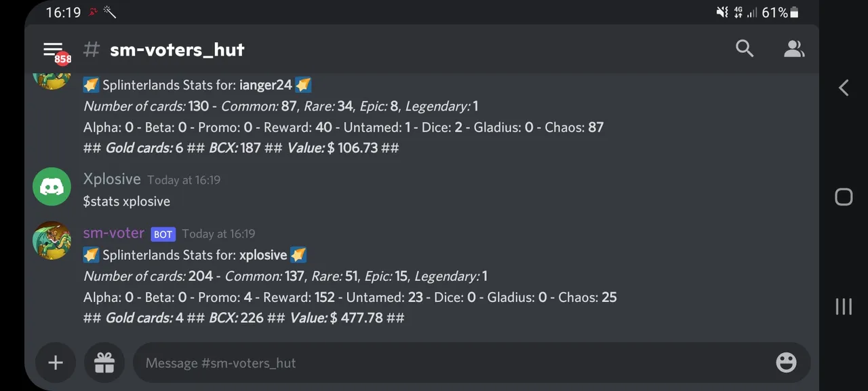The height and width of the screenshot is (391, 868).
Task: Tap the sm-voters_hut channel title
Action: tap(177, 50)
